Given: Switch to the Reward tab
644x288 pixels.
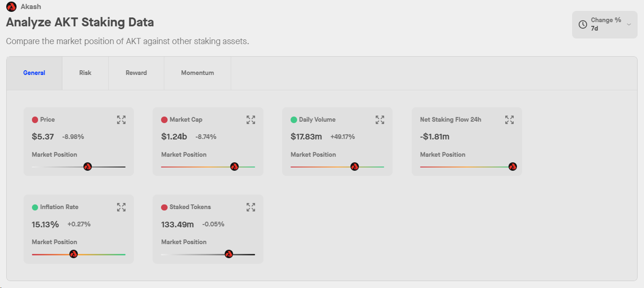Looking at the screenshot, I should tap(136, 73).
